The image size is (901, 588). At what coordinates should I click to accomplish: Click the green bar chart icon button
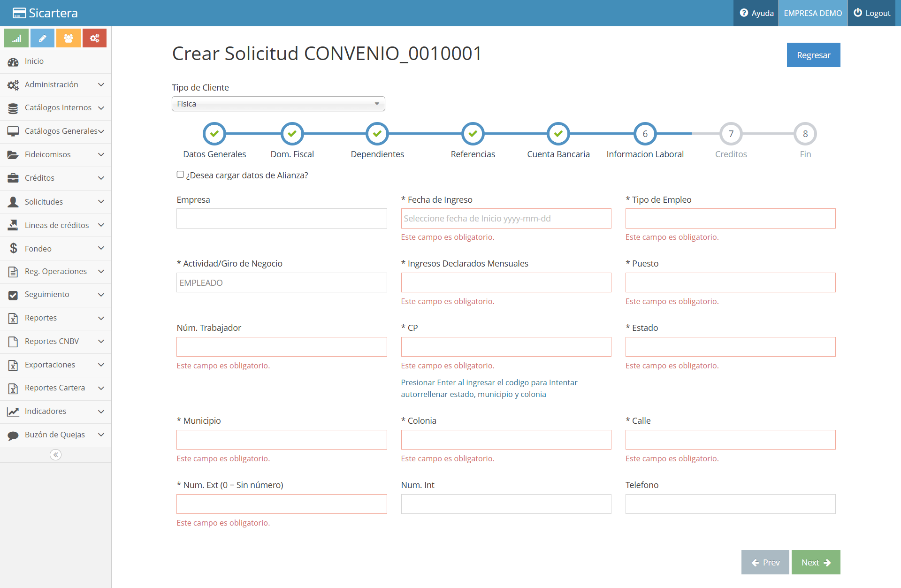point(16,38)
